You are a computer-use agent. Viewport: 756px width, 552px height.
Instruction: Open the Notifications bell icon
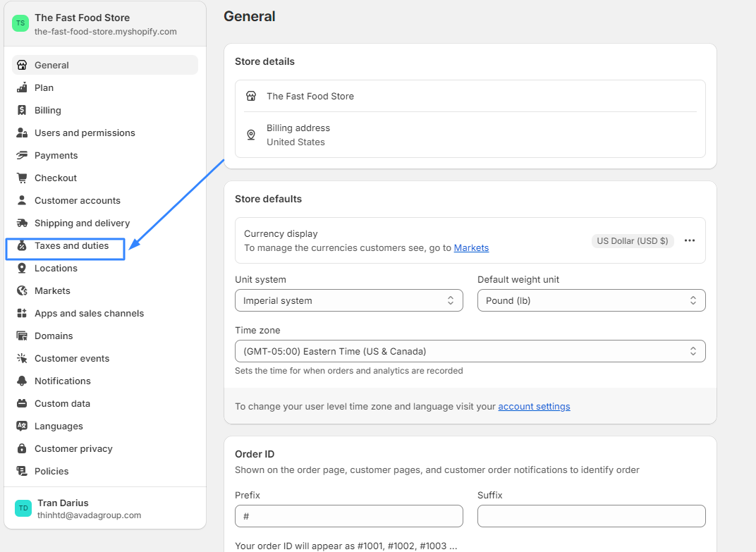(x=23, y=381)
